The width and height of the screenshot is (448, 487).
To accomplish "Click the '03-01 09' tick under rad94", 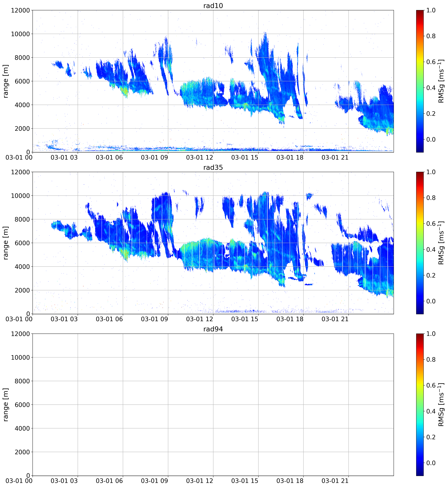I will (154, 481).
